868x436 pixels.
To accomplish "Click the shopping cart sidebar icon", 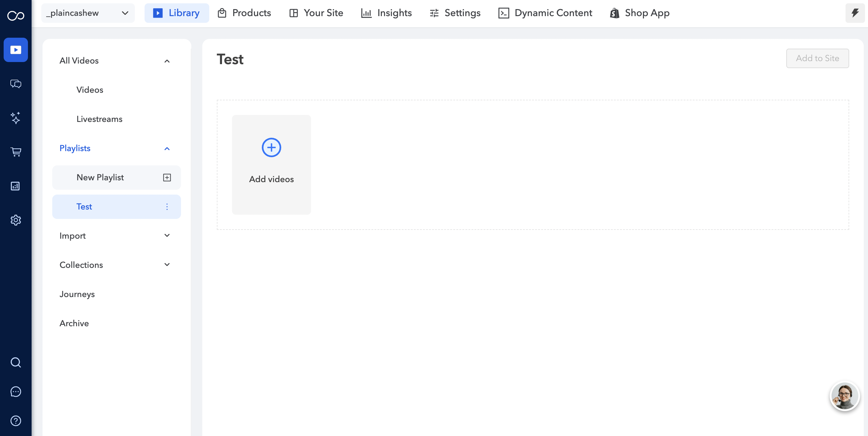I will pos(15,152).
